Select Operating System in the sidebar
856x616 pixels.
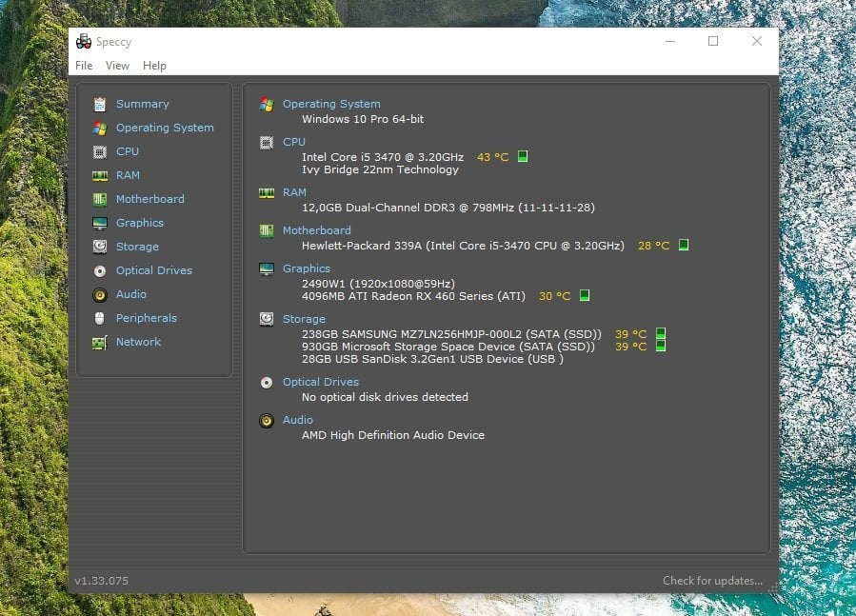click(165, 128)
